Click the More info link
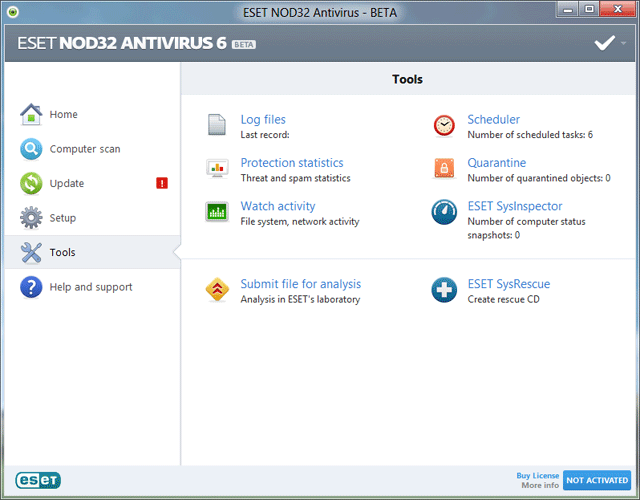Screen dimensions: 640x500 pyautogui.click(x=539, y=486)
